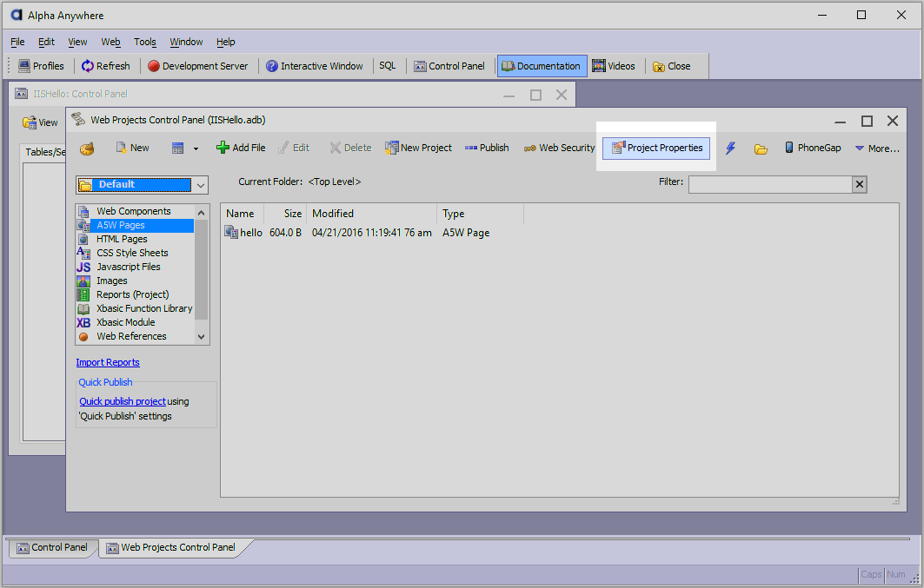Click the list view layout icon
This screenshot has height=588, width=924.
177,149
